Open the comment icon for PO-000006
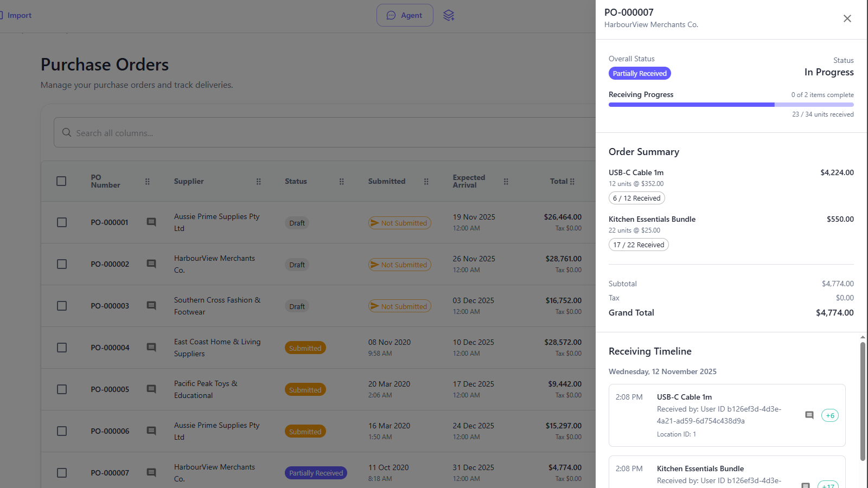Screen dimensions: 868x488 click(151, 431)
